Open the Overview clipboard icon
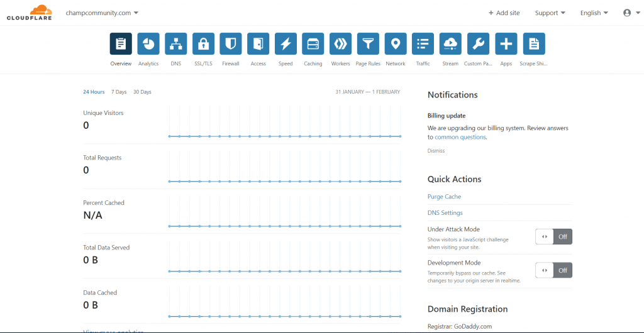 pyautogui.click(x=121, y=44)
